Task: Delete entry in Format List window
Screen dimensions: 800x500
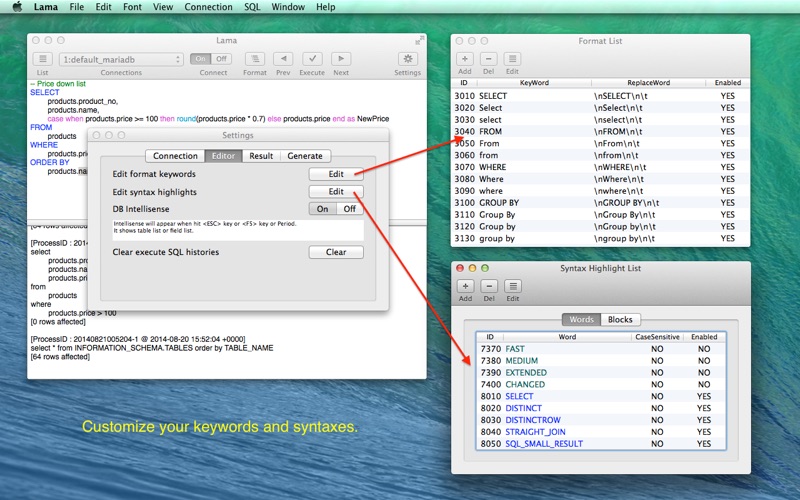Action: tap(488, 59)
